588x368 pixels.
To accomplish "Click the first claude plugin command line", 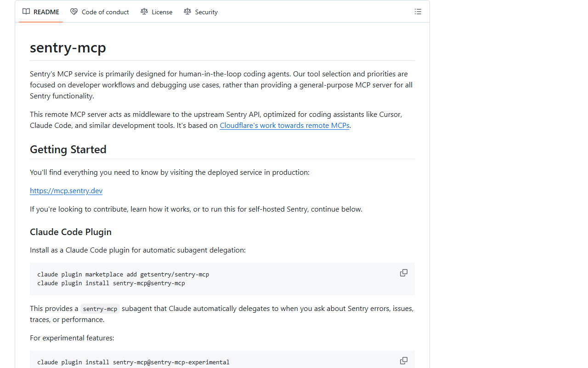I will [123, 274].
